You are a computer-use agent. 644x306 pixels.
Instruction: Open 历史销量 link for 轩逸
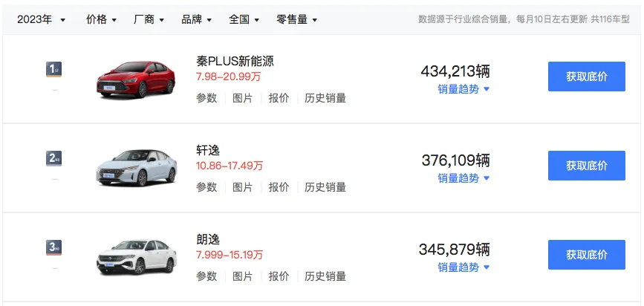pyautogui.click(x=325, y=187)
